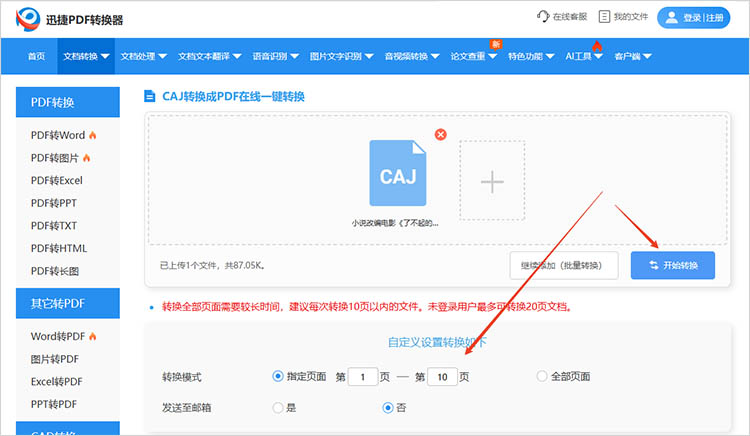Open the PDF转图片 sidebar link
Viewport: 750px width, 436px height.
coord(55,158)
